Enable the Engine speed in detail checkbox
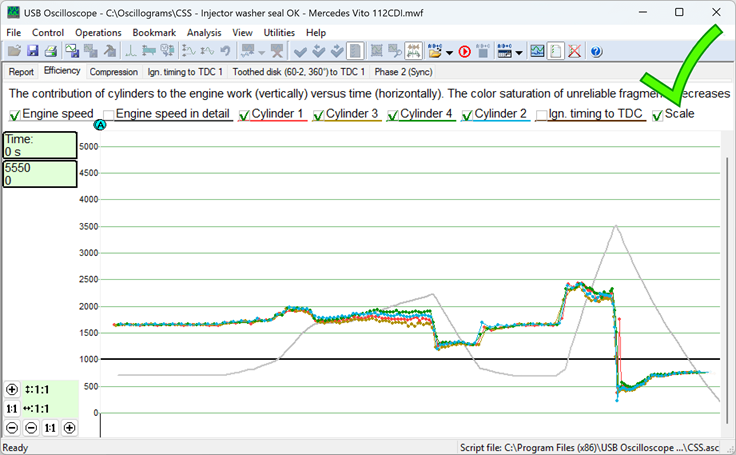 tap(108, 115)
